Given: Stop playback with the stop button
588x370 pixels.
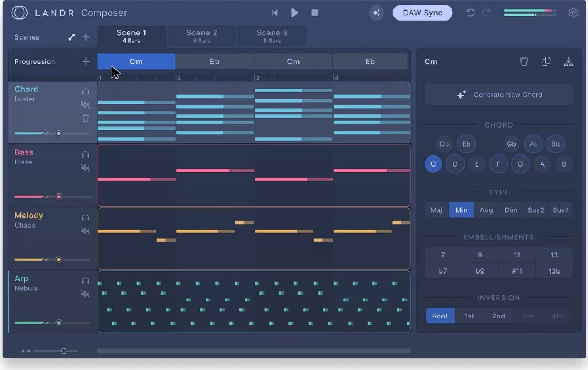Looking at the screenshot, I should pyautogui.click(x=315, y=13).
